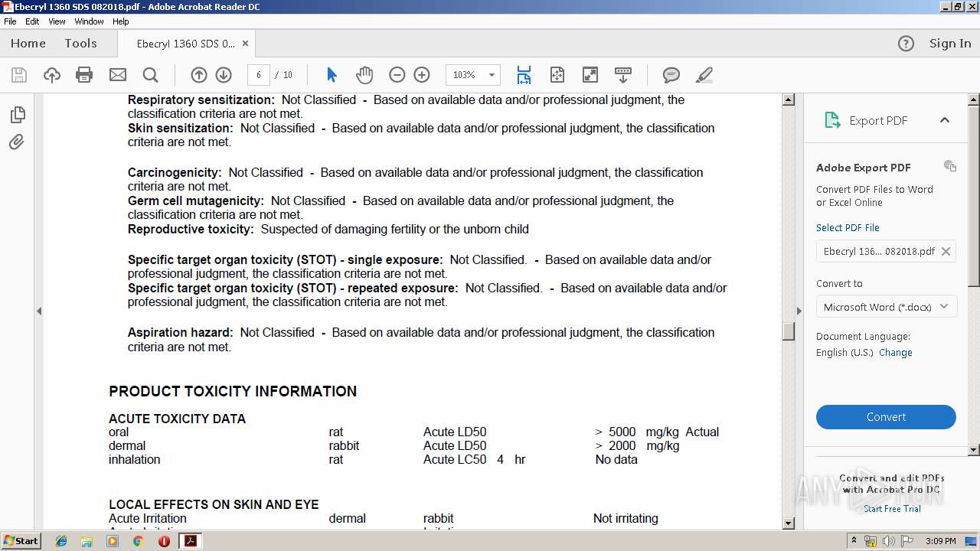
Task: Open the View menu
Action: point(57,21)
